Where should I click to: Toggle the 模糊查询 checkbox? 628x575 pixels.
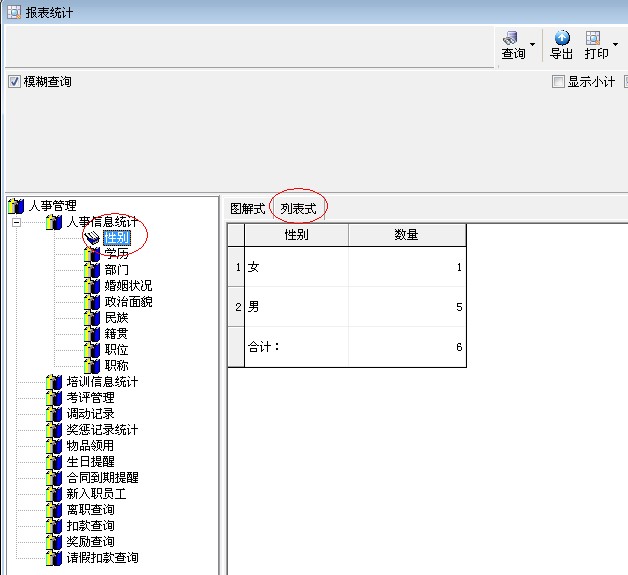pos(14,82)
